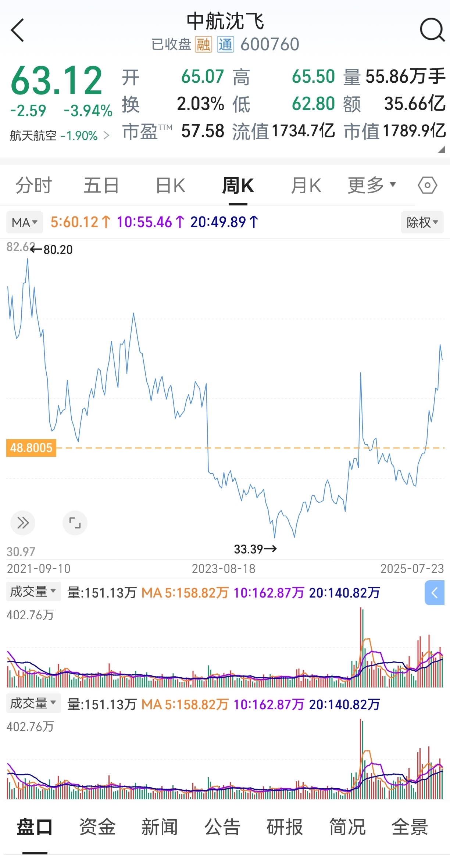Switch to the 分时 chart tab
The image size is (450, 868).
[x=34, y=185]
